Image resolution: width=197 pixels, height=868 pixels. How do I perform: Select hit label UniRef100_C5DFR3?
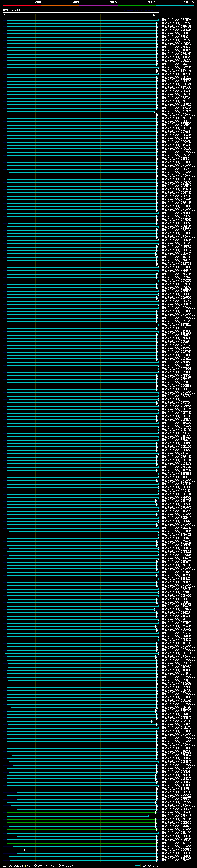pos(176,81)
